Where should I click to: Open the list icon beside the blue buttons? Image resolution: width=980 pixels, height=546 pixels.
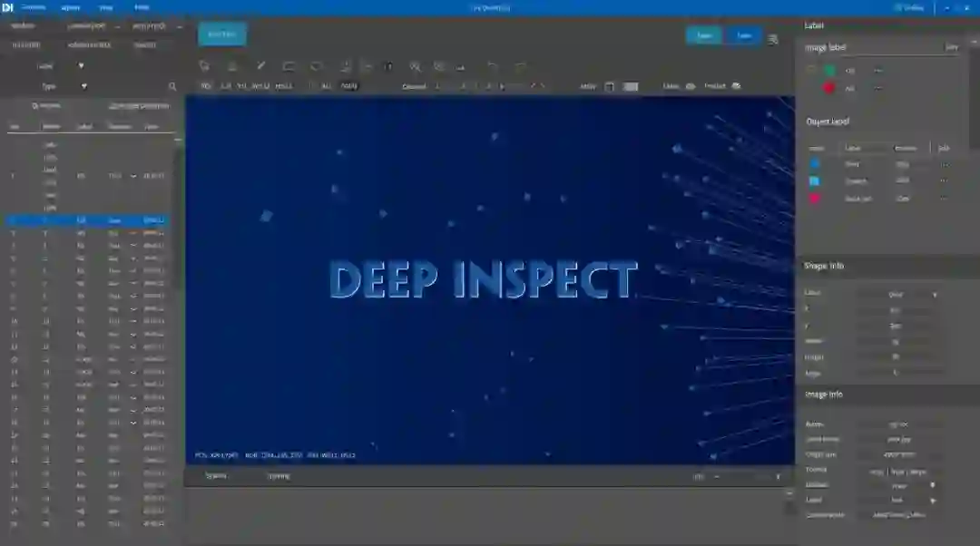click(x=773, y=39)
